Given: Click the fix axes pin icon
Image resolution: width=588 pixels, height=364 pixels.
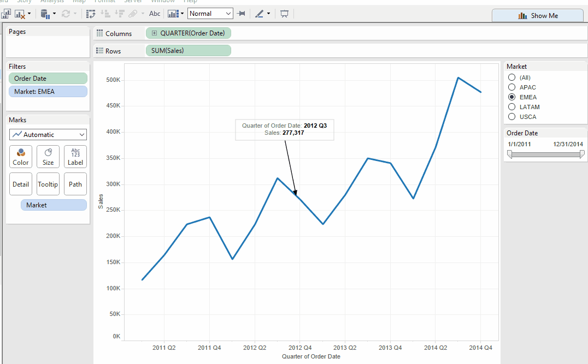Looking at the screenshot, I should [241, 13].
